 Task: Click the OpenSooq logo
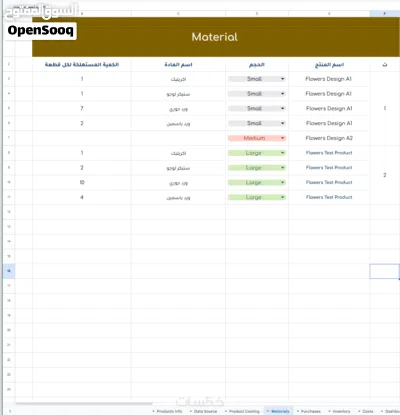pyautogui.click(x=41, y=31)
